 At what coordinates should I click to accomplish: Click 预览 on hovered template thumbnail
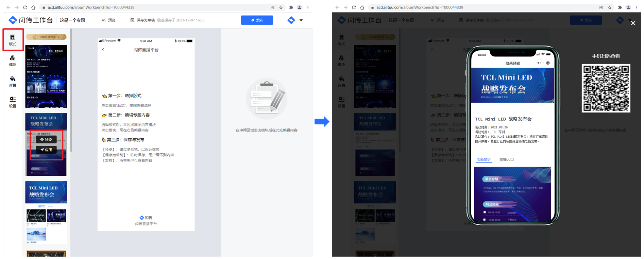46,139
